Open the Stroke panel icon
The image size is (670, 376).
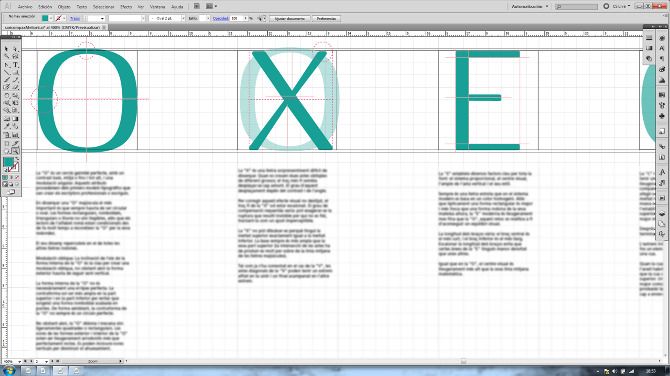click(649, 38)
